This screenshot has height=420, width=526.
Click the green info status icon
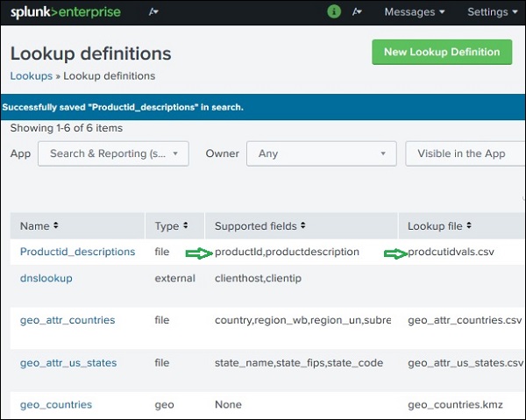tap(334, 12)
